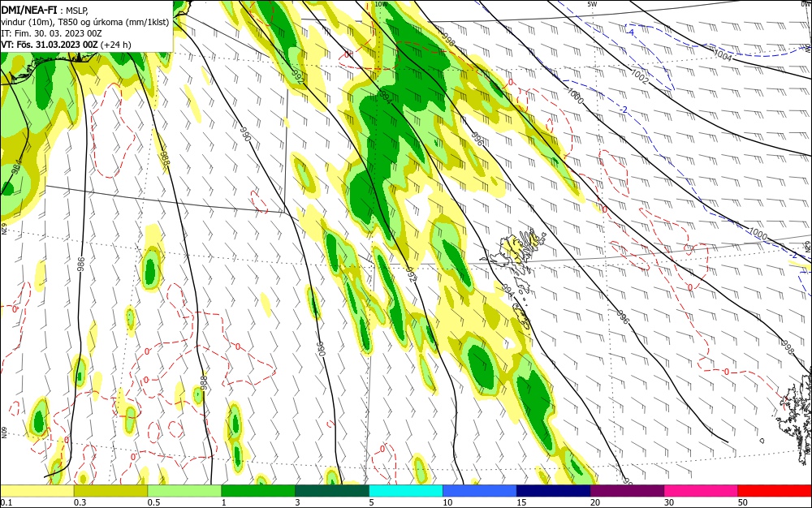
Task: Pick the cyan 5–10 legend swatch
Action: click(406, 491)
